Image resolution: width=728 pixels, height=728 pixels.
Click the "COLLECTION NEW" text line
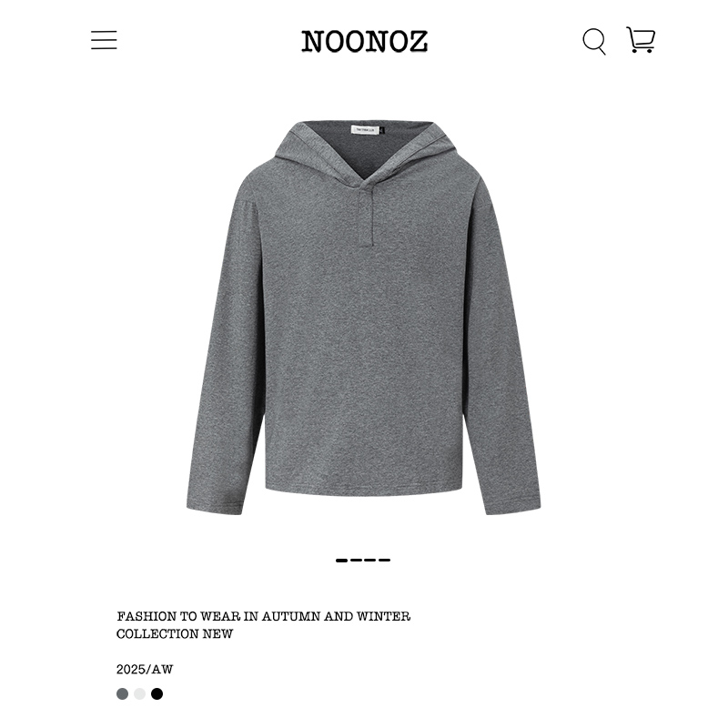175,633
